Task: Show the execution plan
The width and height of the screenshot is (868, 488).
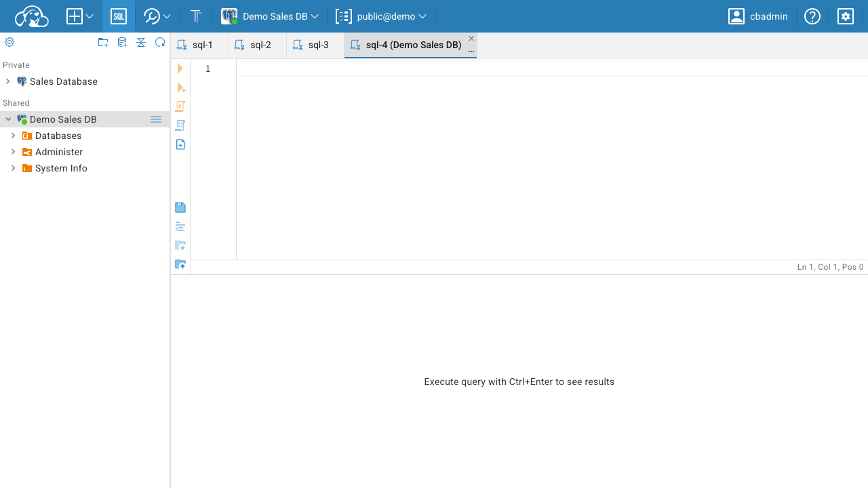Action: click(x=180, y=125)
